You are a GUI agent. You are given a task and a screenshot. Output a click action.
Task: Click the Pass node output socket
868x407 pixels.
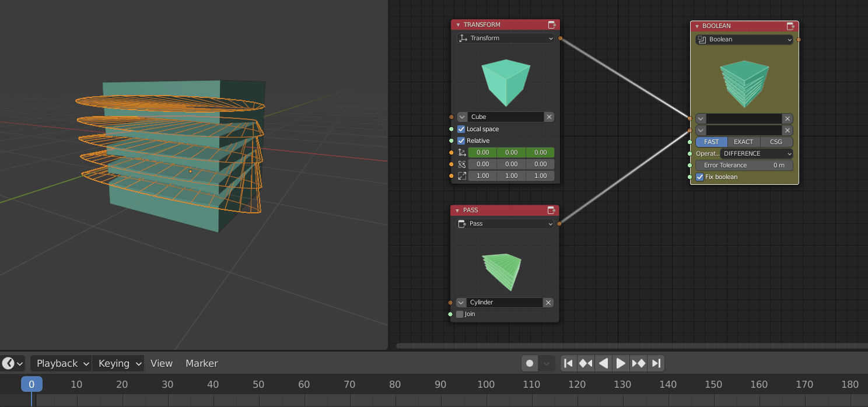click(x=559, y=223)
